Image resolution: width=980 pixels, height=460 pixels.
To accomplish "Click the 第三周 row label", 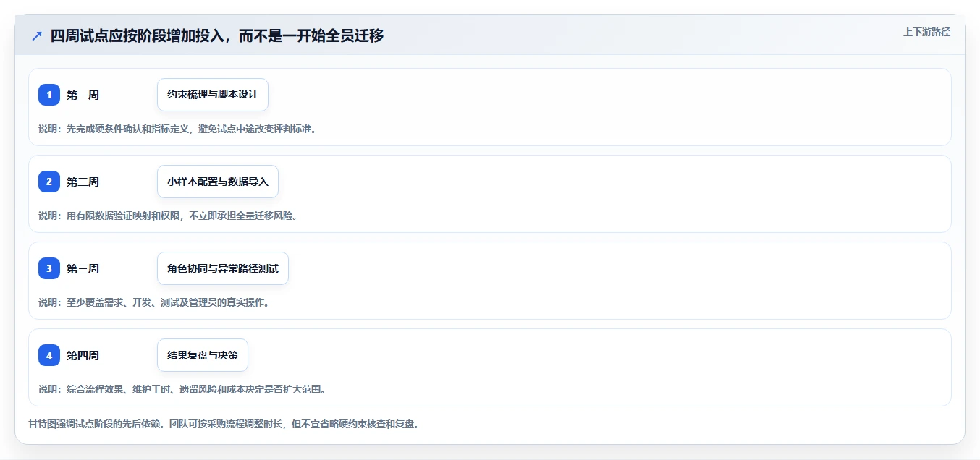I will tap(83, 268).
